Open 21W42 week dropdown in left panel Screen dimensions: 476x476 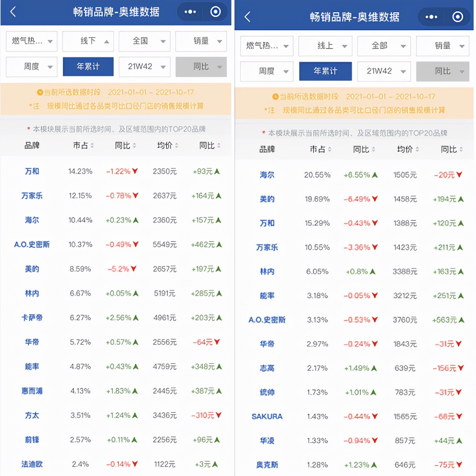[145, 67]
